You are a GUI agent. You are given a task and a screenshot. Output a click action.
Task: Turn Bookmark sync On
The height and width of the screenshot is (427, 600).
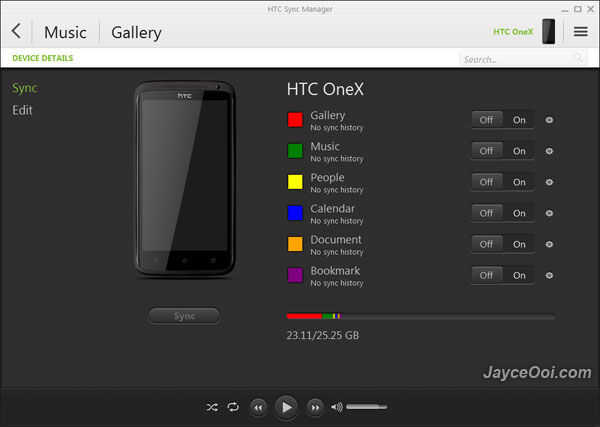tap(519, 275)
